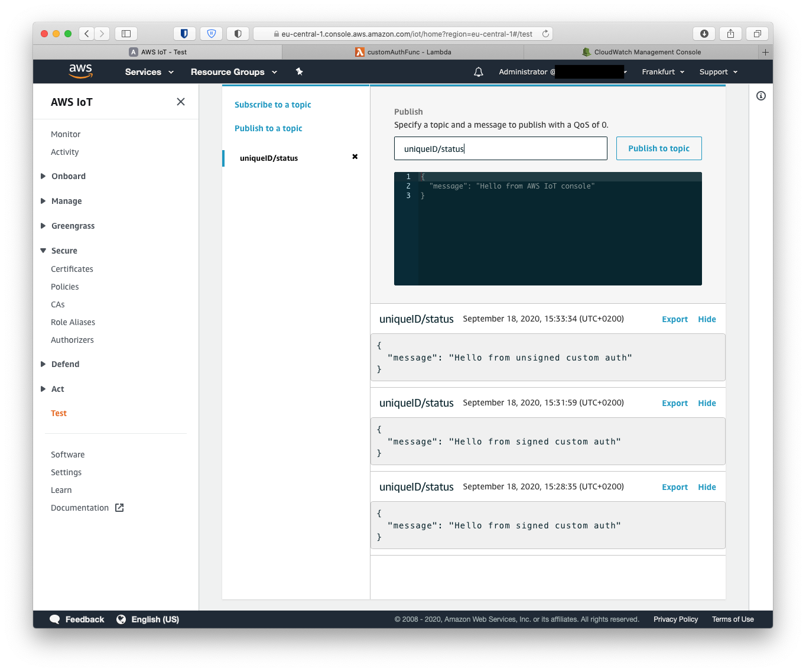Show all tabs overview icon
The image size is (806, 672).
(757, 34)
